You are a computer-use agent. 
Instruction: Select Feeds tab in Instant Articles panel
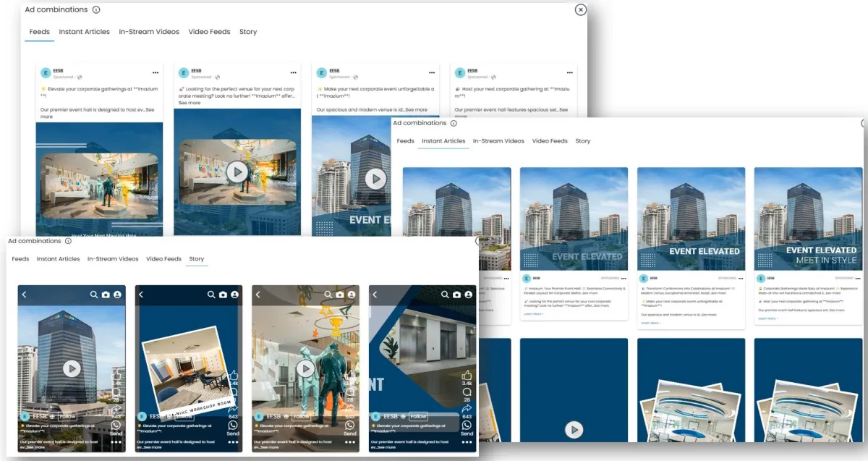[405, 141]
